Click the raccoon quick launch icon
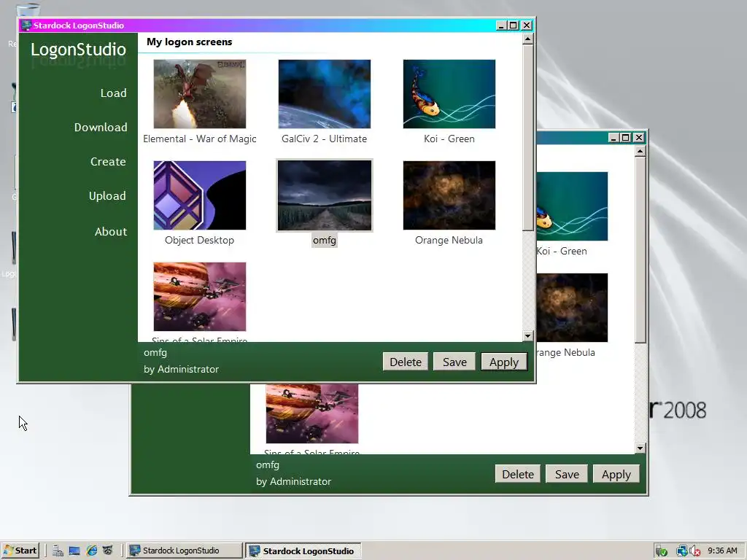 click(x=108, y=551)
